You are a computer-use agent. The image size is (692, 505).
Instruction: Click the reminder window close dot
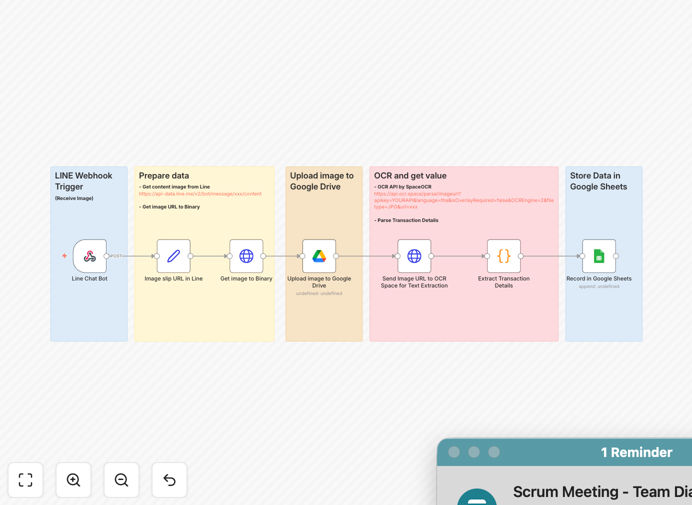454,452
